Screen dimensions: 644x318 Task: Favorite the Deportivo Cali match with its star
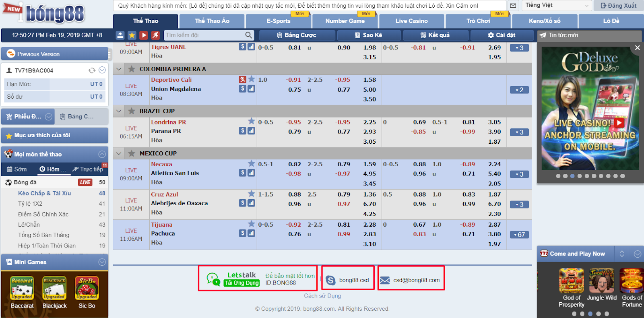252,79
